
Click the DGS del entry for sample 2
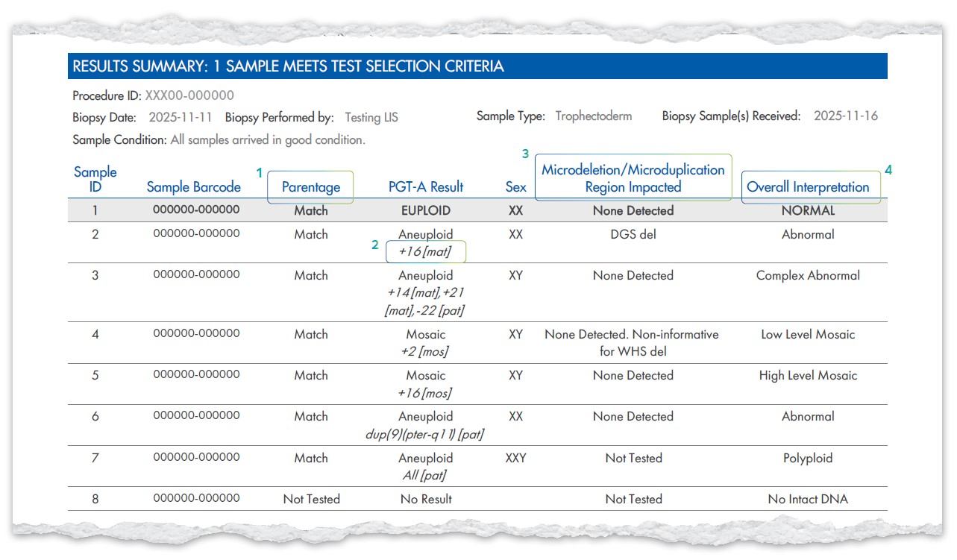click(x=633, y=234)
